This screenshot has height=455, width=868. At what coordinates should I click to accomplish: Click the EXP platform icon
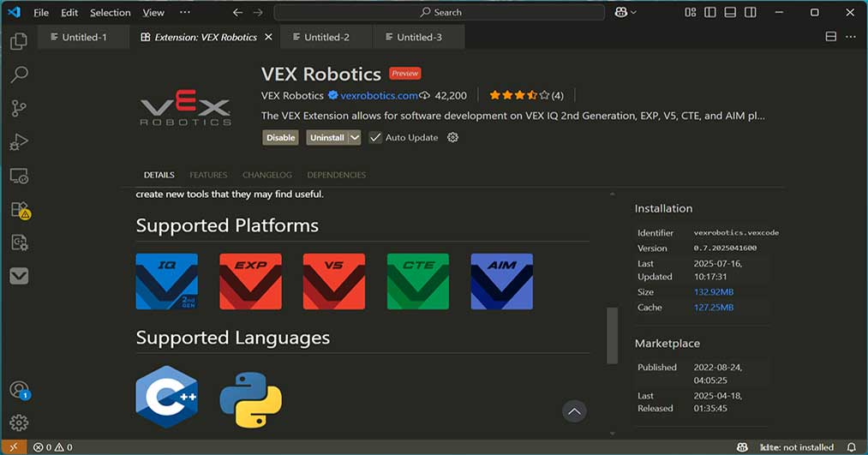coord(251,282)
